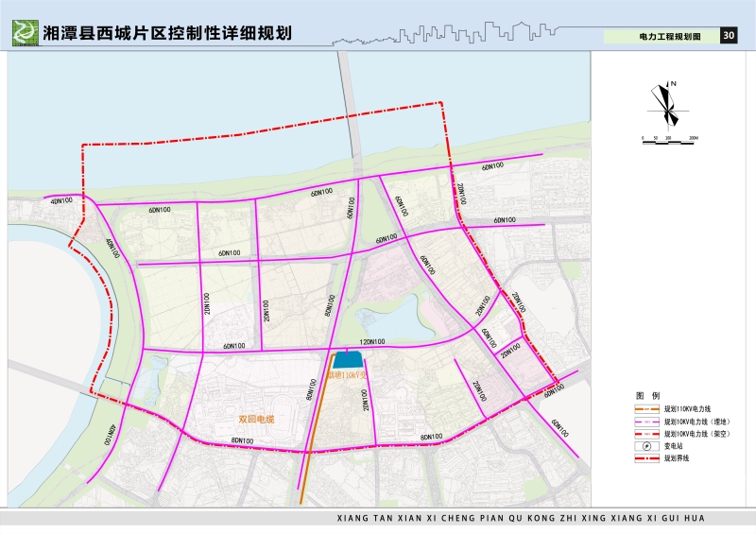Click the north arrow compass symbol
Image resolution: width=756 pixels, height=534 pixels.
coord(668,104)
